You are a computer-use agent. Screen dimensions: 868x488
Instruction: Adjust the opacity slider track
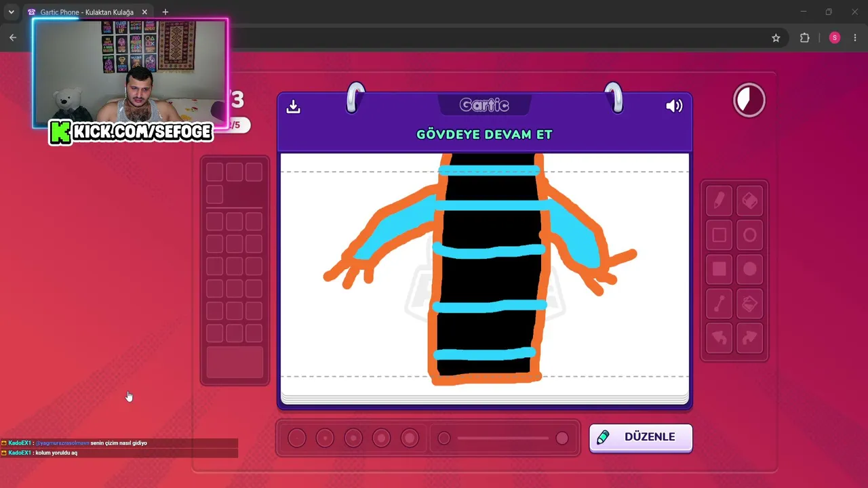(x=503, y=439)
